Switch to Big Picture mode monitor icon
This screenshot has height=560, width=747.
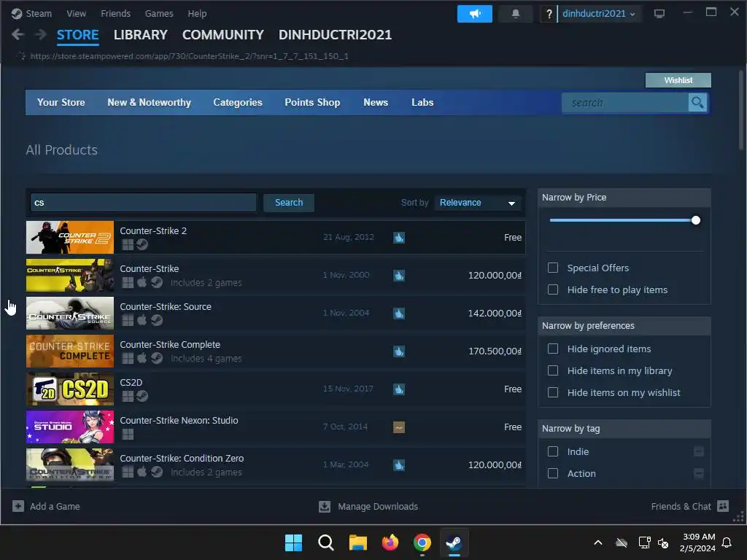[x=659, y=14]
